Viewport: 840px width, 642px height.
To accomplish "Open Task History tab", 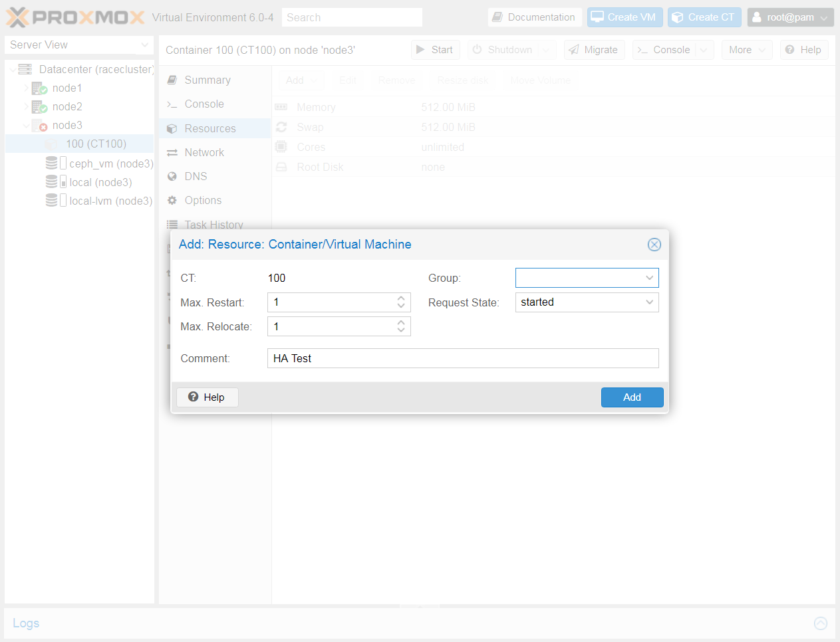I will [215, 225].
